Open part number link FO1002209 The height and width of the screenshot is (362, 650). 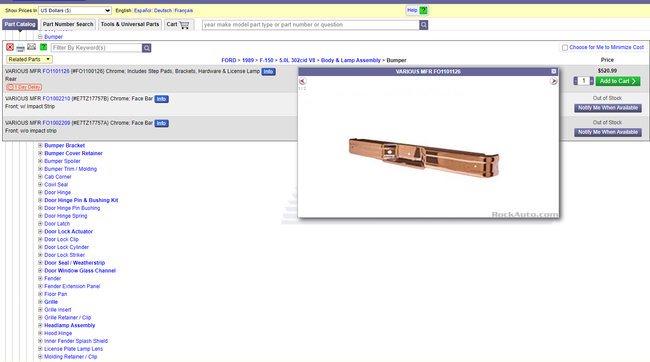pos(56,123)
